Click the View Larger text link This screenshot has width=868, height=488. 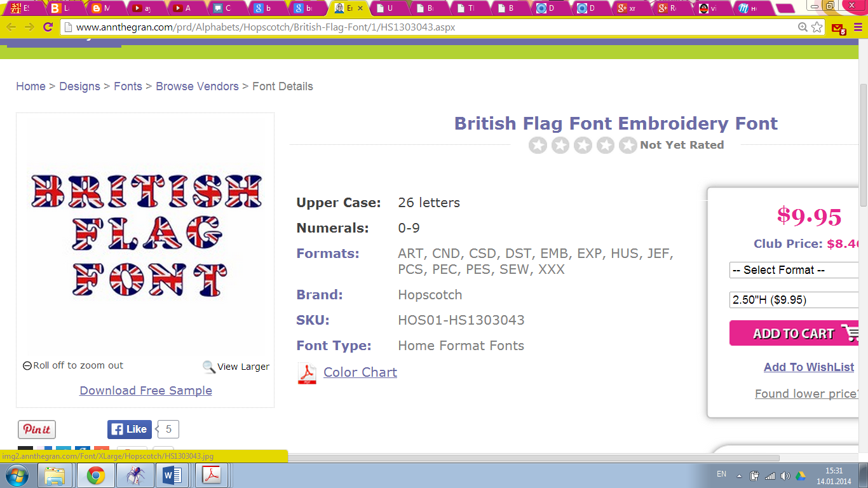click(243, 367)
